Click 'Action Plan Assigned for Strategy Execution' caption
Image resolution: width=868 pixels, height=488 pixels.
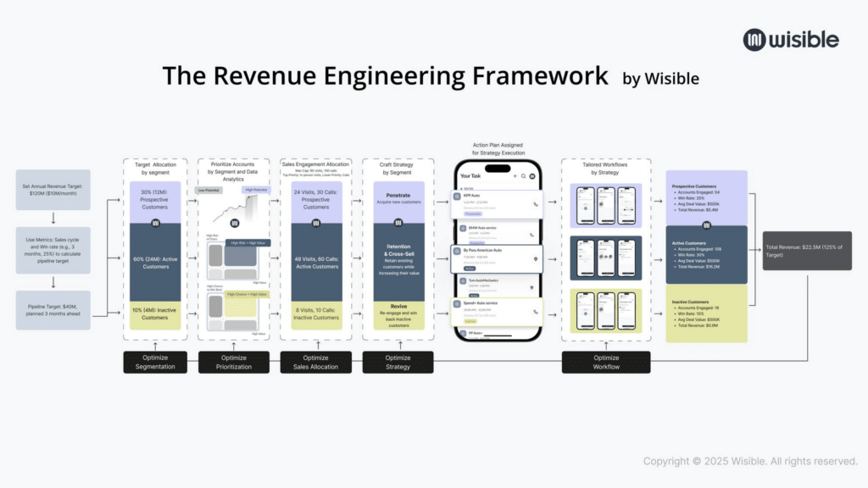tap(498, 149)
